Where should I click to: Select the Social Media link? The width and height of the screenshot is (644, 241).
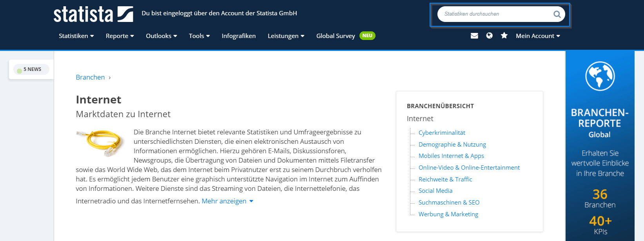pyautogui.click(x=435, y=191)
